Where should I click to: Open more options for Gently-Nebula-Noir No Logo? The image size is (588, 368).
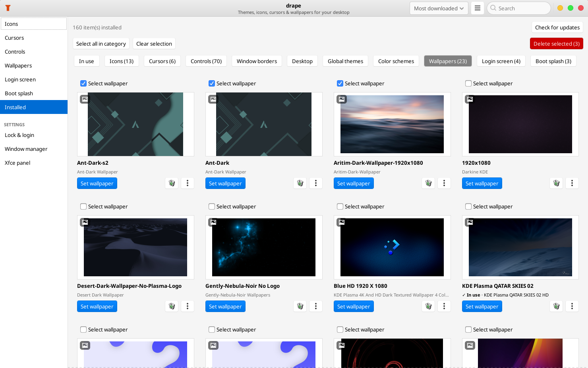316,306
